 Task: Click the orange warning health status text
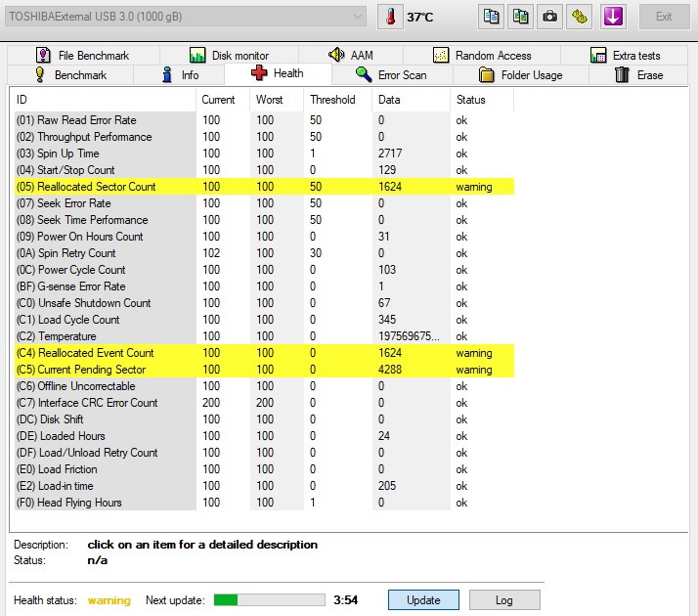point(109,600)
